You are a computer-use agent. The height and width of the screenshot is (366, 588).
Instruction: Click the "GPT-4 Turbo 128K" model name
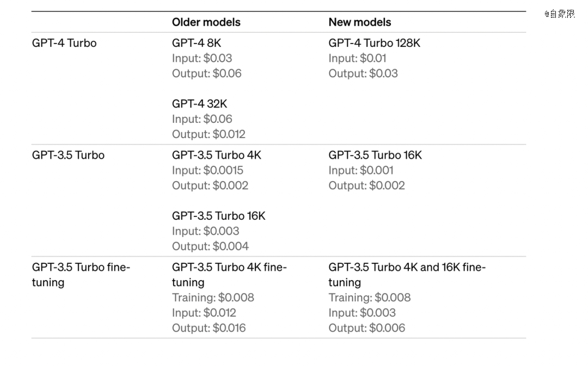[x=374, y=43]
